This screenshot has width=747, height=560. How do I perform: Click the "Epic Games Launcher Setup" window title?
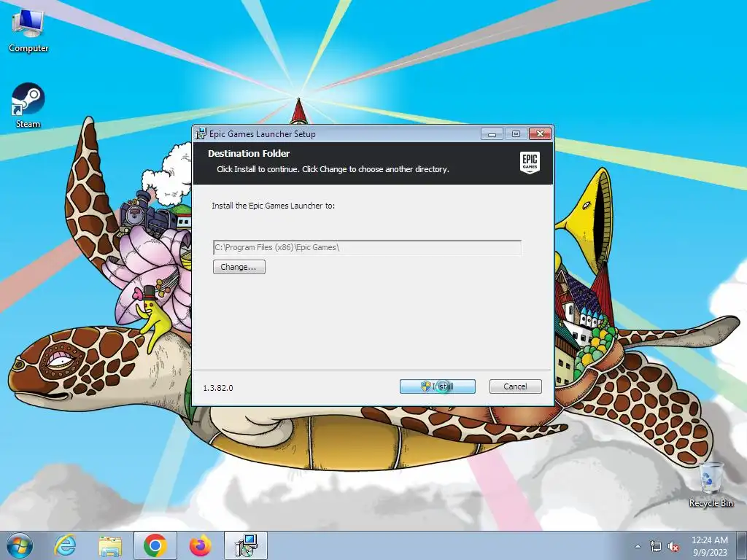tap(263, 134)
